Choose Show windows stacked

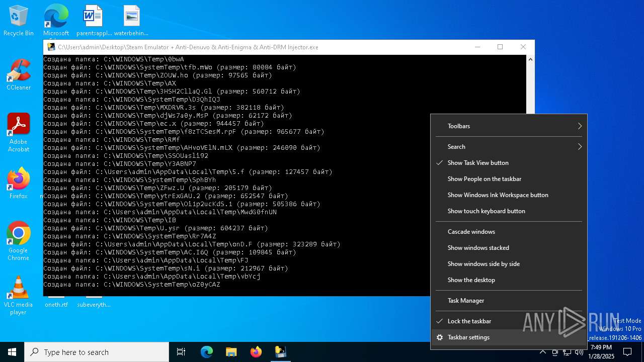tap(509, 248)
